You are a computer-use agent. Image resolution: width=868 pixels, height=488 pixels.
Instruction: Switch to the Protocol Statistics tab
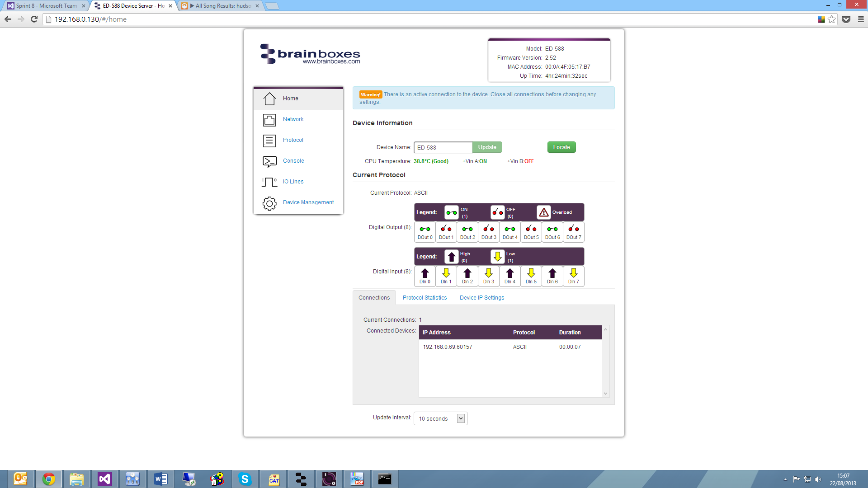tap(425, 297)
